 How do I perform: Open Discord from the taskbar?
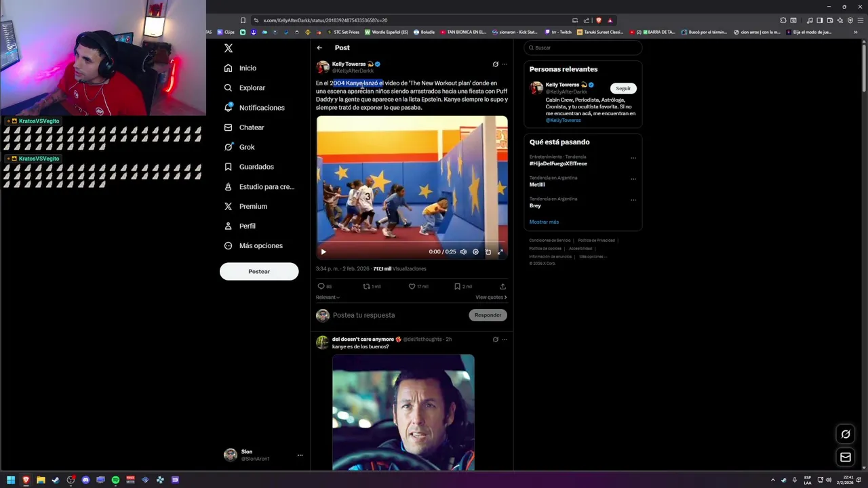click(x=85, y=480)
